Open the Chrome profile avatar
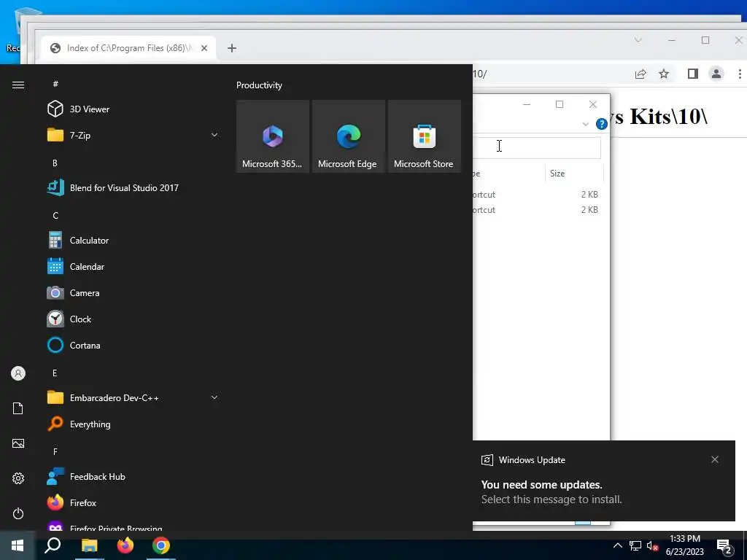The width and height of the screenshot is (747, 560). click(x=716, y=74)
